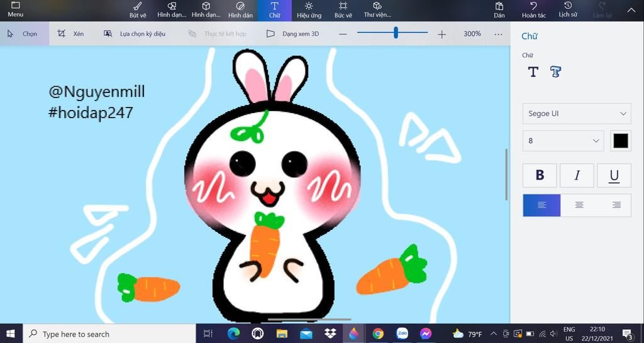Toggle Dạng xem 3D view
Viewport: 644px width, 343px height.
coord(292,34)
